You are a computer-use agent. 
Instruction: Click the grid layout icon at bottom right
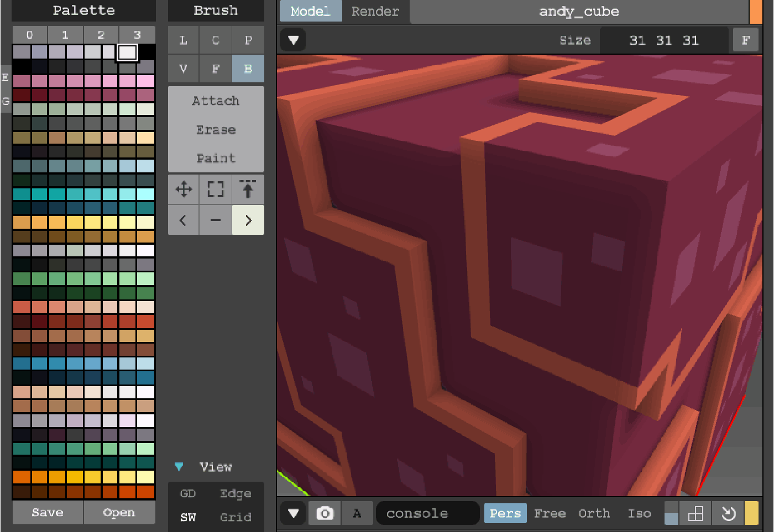pos(695,513)
